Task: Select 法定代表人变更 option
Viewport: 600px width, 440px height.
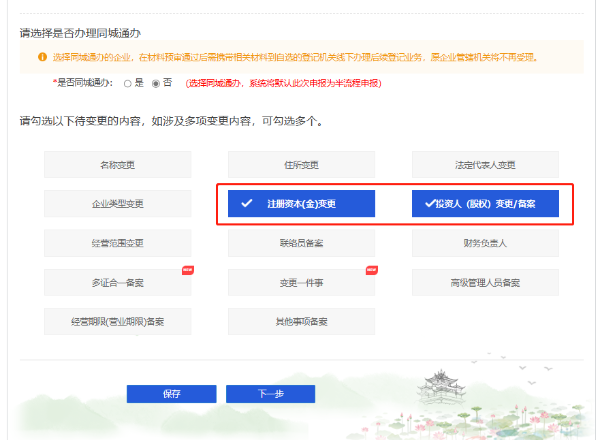Action: [x=485, y=164]
